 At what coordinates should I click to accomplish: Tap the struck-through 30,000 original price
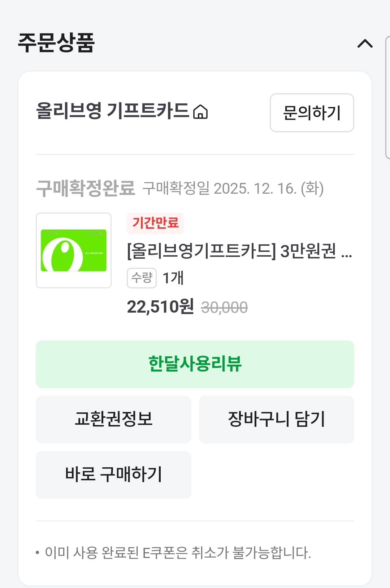(224, 308)
